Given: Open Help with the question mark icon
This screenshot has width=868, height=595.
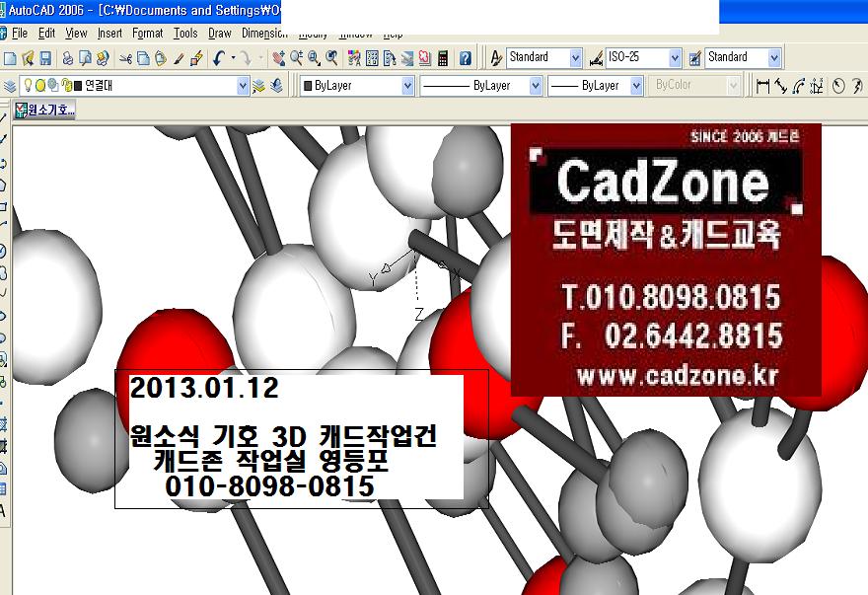Looking at the screenshot, I should (466, 58).
